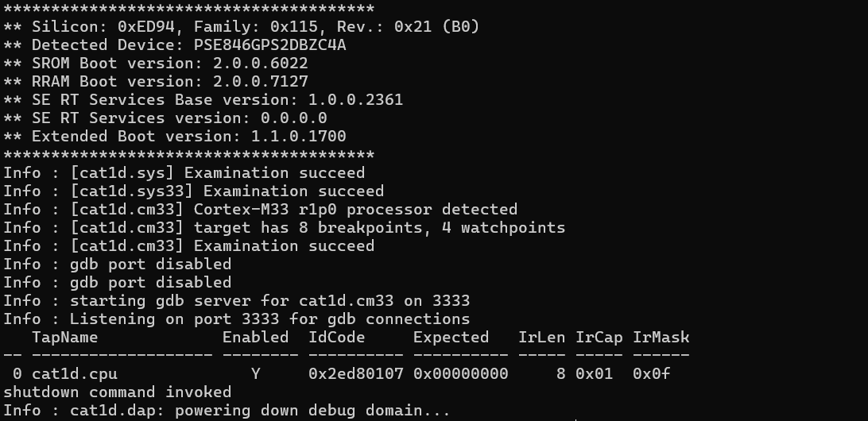The width and height of the screenshot is (868, 421).
Task: Click the IrMask column header
Action: [661, 338]
